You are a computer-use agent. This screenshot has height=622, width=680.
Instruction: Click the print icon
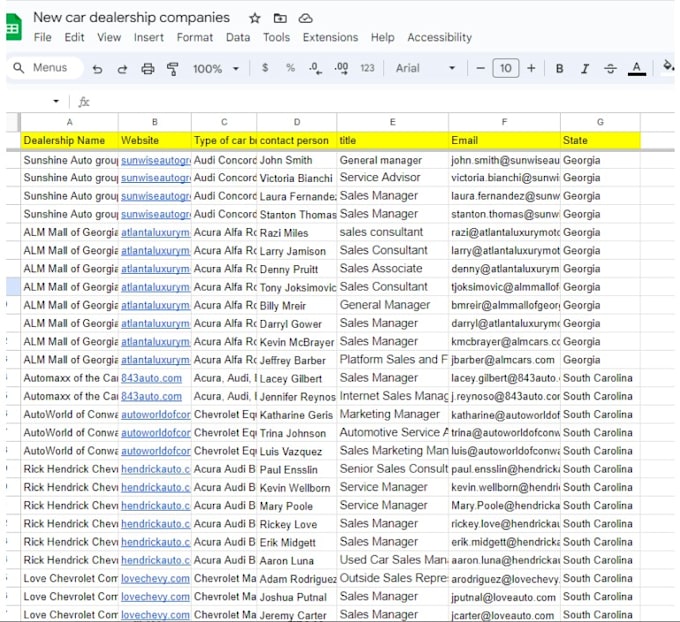(147, 69)
